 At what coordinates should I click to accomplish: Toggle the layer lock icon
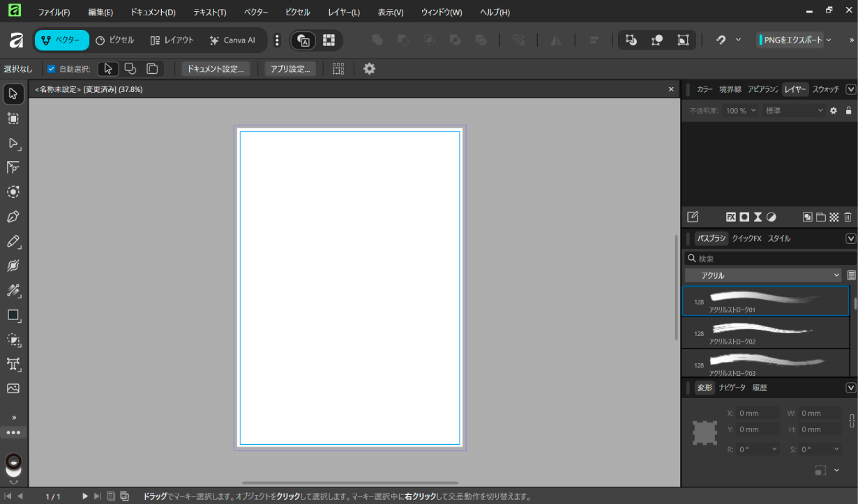848,111
